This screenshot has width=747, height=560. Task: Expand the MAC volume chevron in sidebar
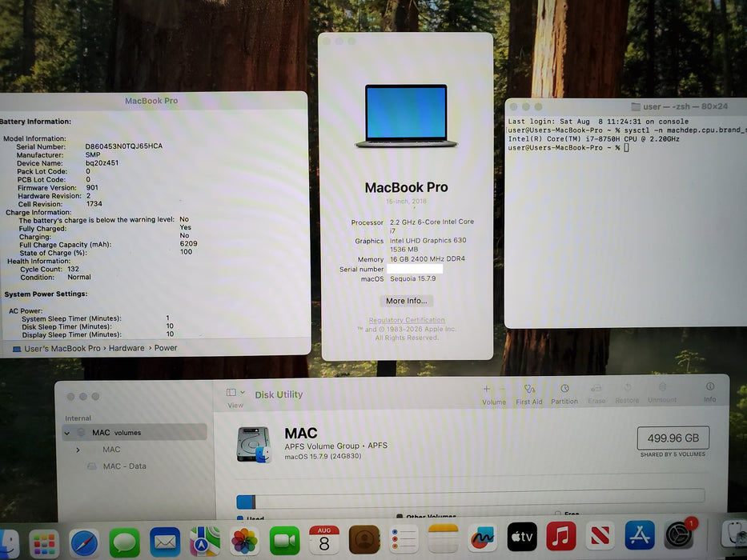point(78,450)
